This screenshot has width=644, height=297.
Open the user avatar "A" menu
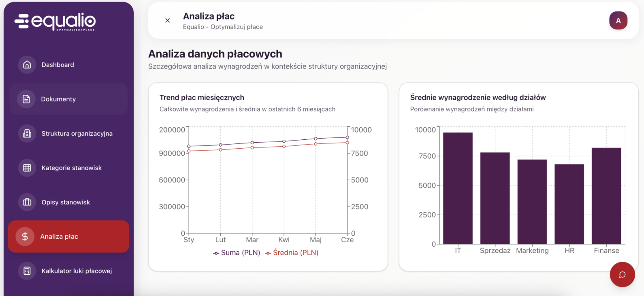coord(618,21)
